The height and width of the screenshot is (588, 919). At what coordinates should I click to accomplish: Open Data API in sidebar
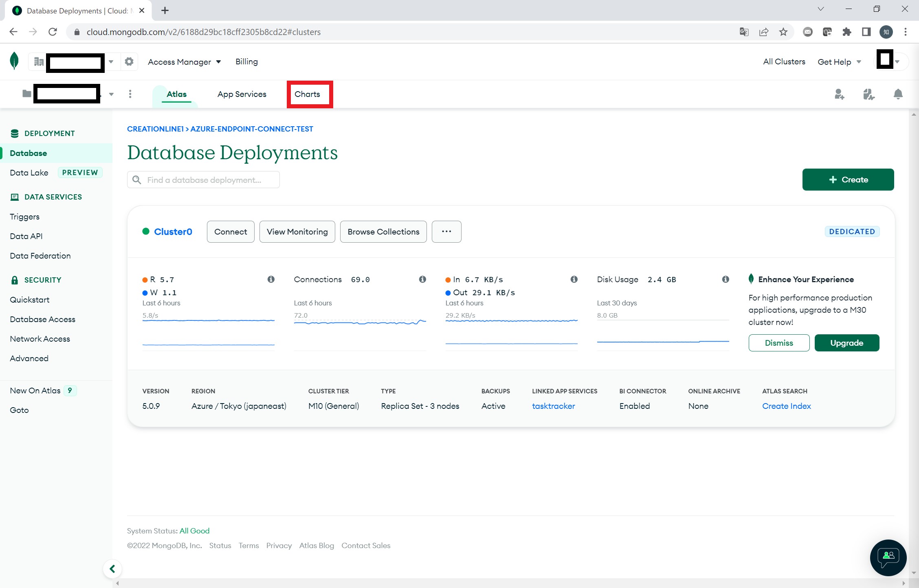26,236
